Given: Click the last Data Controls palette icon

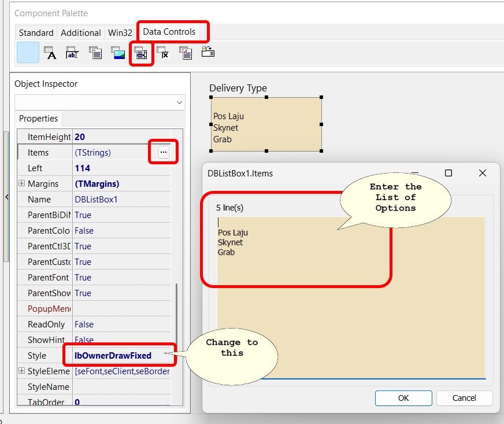Looking at the screenshot, I should click(208, 53).
